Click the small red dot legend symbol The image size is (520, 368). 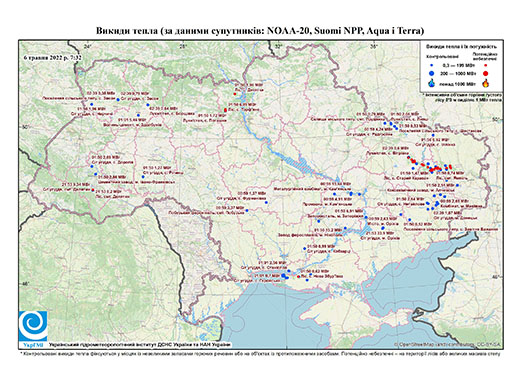pos(486,65)
